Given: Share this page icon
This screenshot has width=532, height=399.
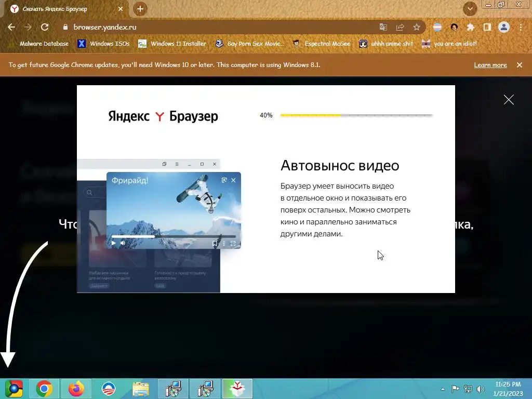Looking at the screenshot, I should tap(400, 27).
